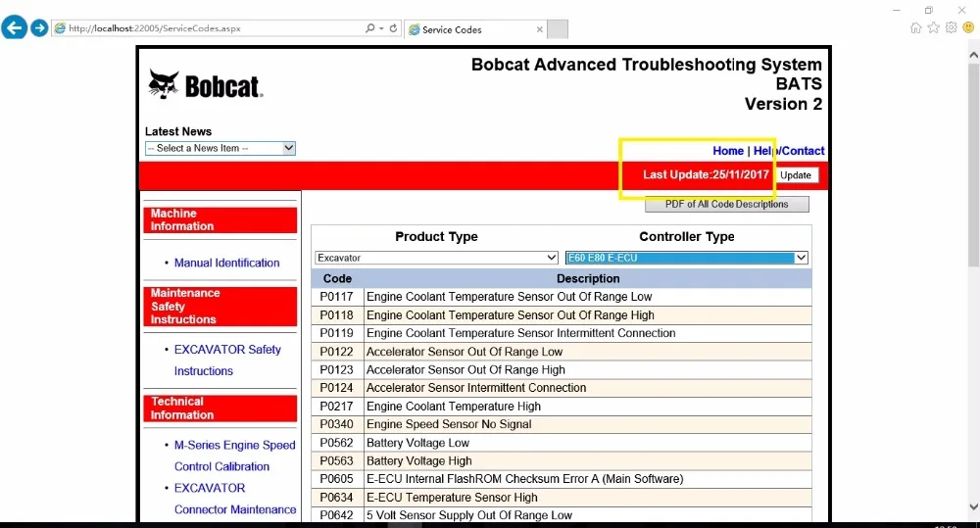The height and width of the screenshot is (528, 980).
Task: Open Machine Information section header
Action: pyautogui.click(x=220, y=220)
